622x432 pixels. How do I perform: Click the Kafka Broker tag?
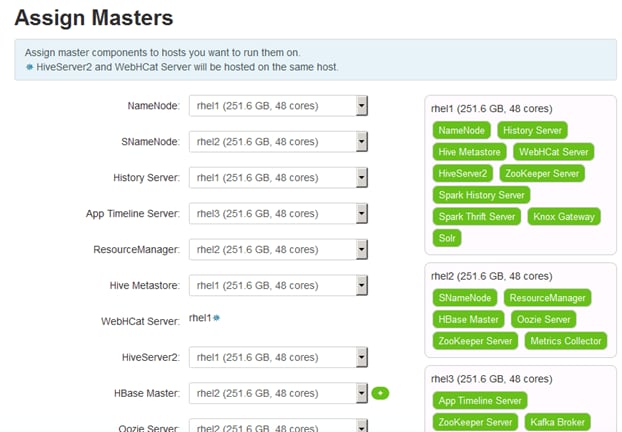click(557, 422)
